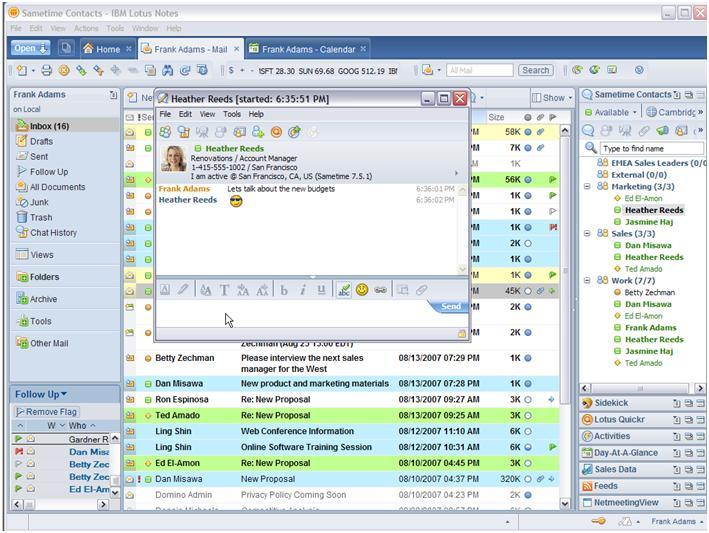Open the chat window's Tools menu
709x533 pixels.
click(232, 114)
